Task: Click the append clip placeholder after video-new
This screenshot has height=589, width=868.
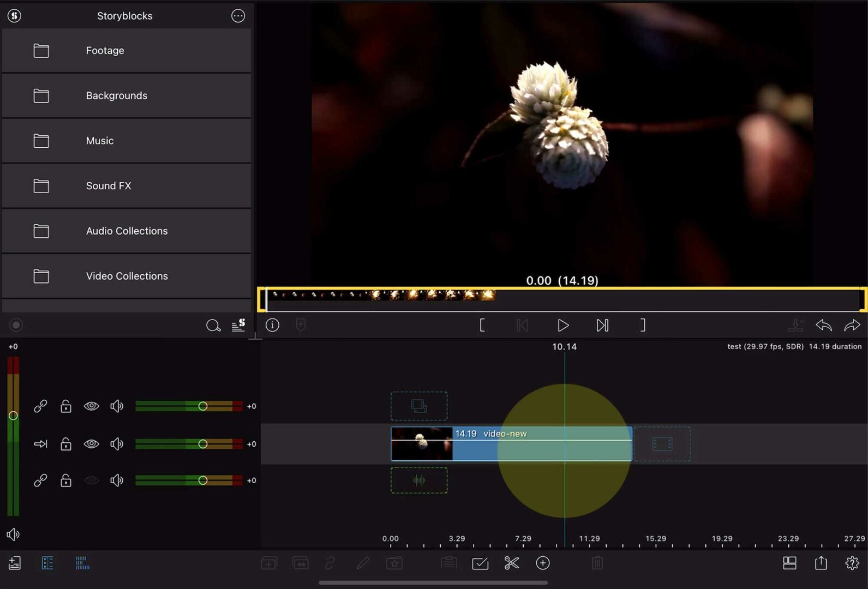Action: click(x=662, y=444)
